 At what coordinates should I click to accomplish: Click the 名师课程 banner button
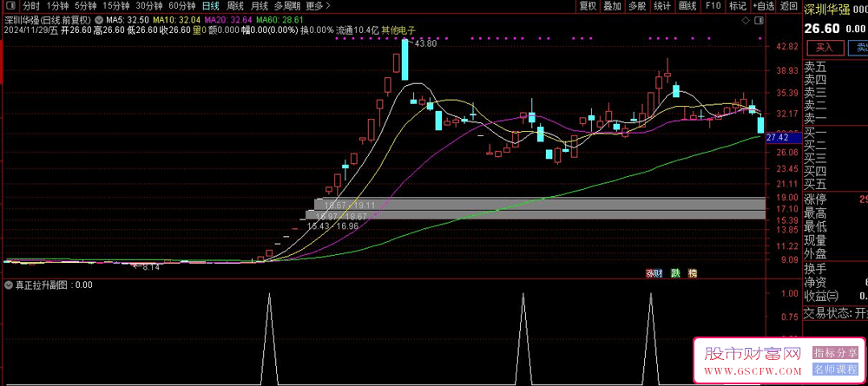pyautogui.click(x=835, y=370)
